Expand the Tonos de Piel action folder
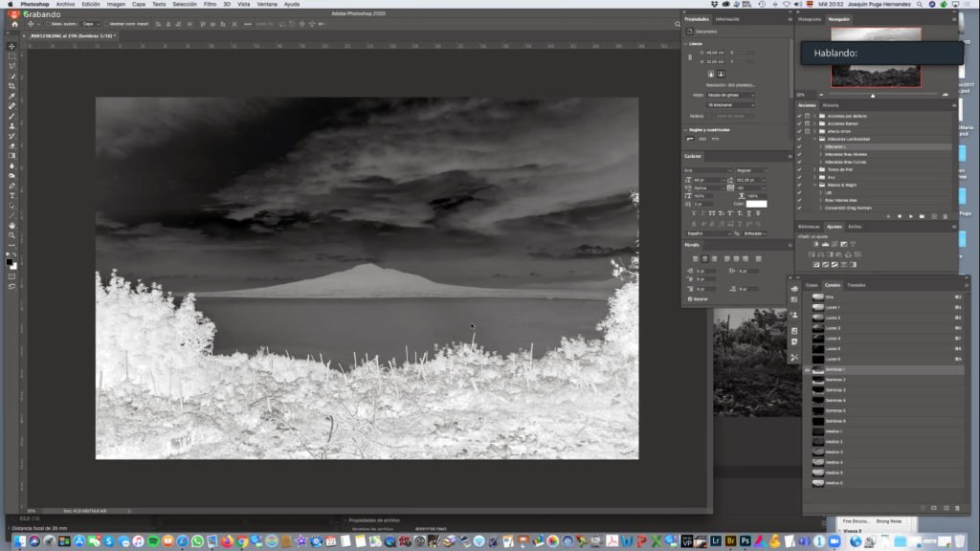 tap(815, 169)
